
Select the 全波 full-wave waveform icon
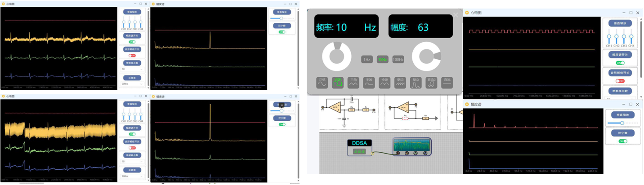click(385, 82)
